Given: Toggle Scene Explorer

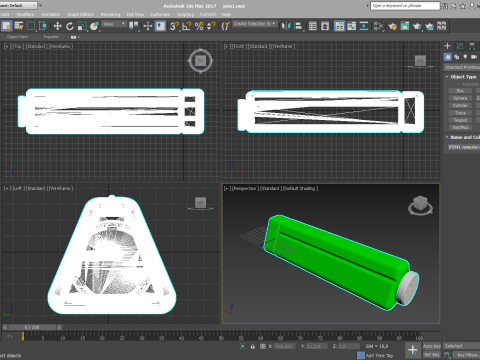Looking at the screenshot, I should (313, 26).
